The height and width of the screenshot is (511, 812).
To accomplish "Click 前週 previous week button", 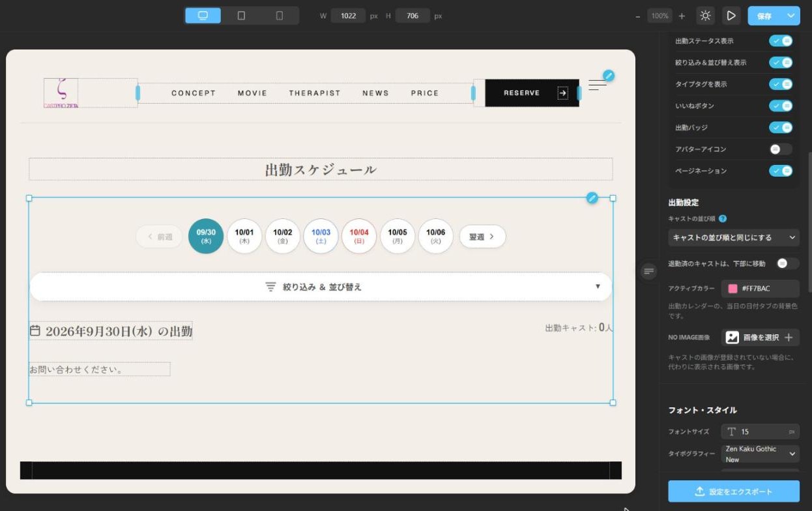I will tap(160, 237).
